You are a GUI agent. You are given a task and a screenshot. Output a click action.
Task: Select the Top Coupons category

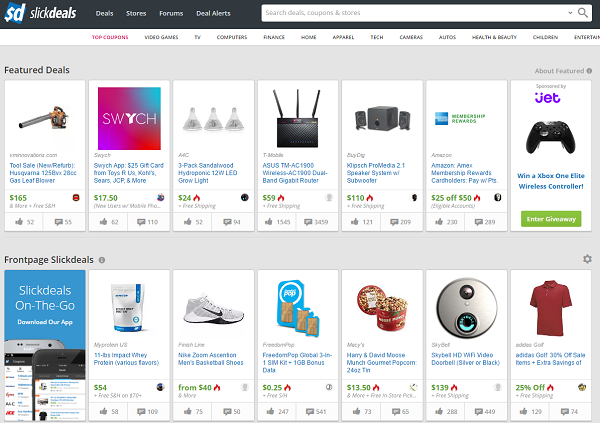point(110,37)
